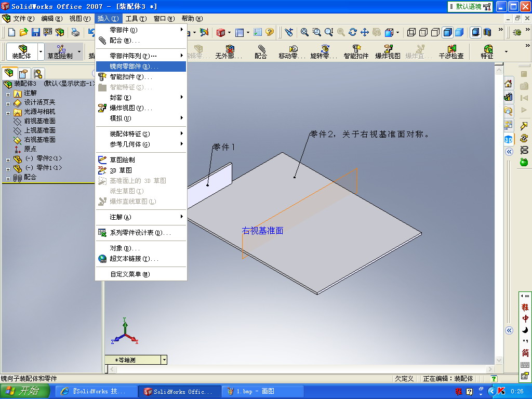532x399 pixels.
Task: Click the Open file folder icon
Action: (23, 32)
